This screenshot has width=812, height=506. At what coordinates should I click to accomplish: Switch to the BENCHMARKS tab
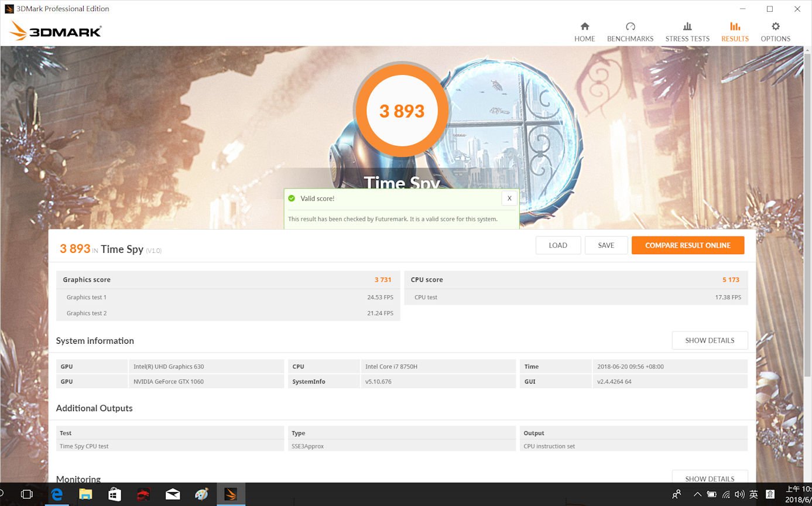630,32
